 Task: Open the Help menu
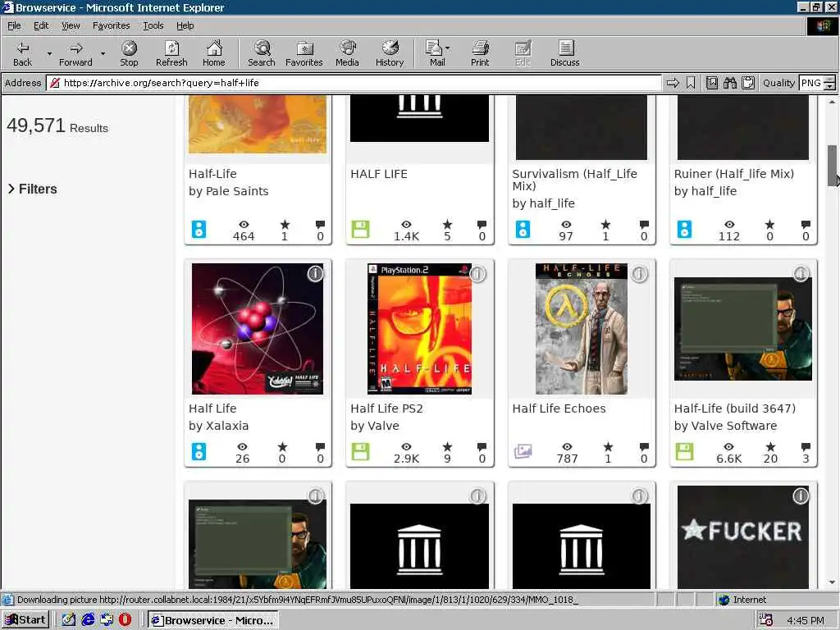pos(185,25)
